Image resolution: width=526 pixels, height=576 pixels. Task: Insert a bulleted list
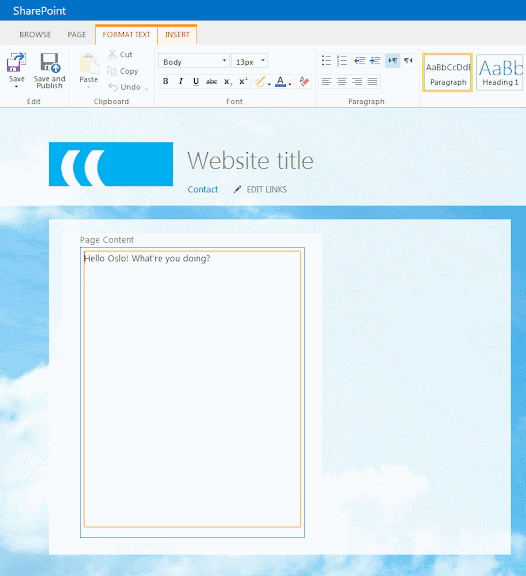[326, 61]
